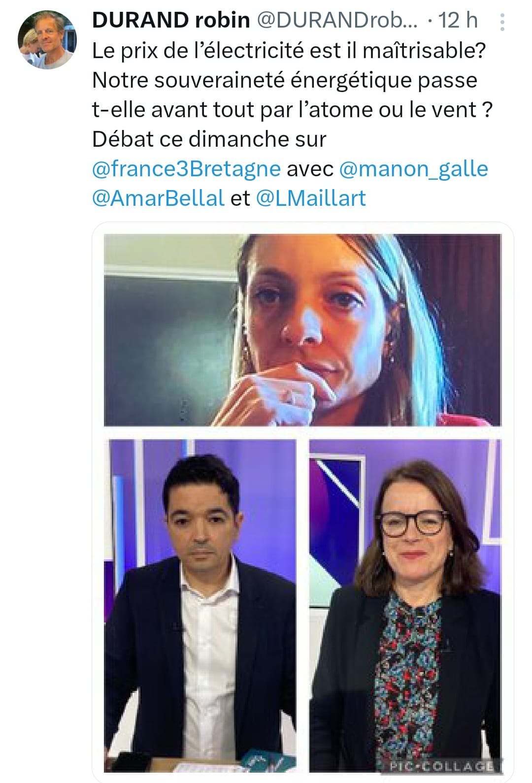
Task: Open the tweet's three-dot more options menu
Action: [501, 22]
